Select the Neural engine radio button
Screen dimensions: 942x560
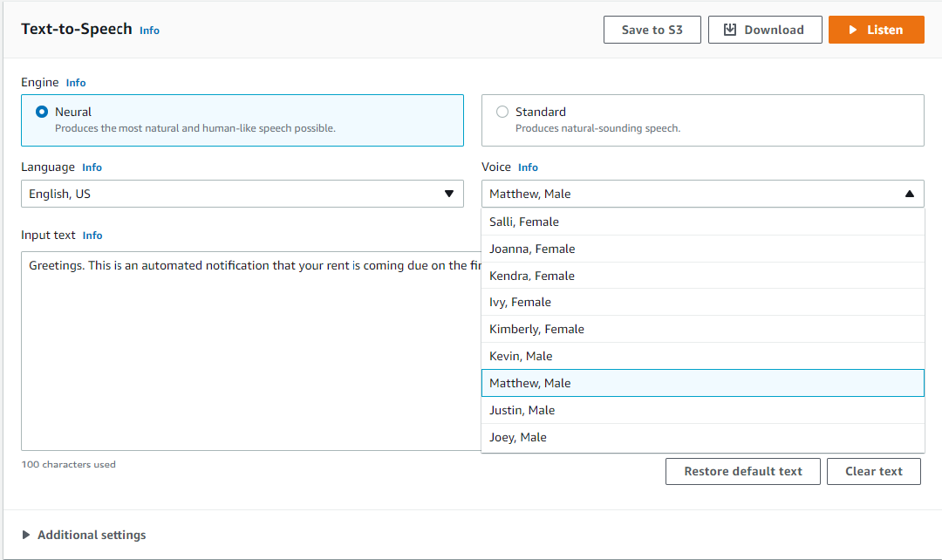point(42,112)
